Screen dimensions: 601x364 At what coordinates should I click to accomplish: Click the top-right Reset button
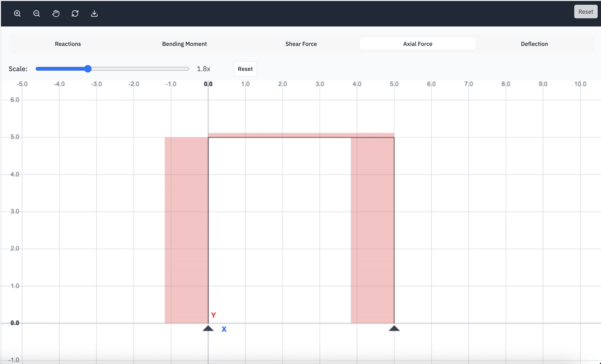pos(585,12)
